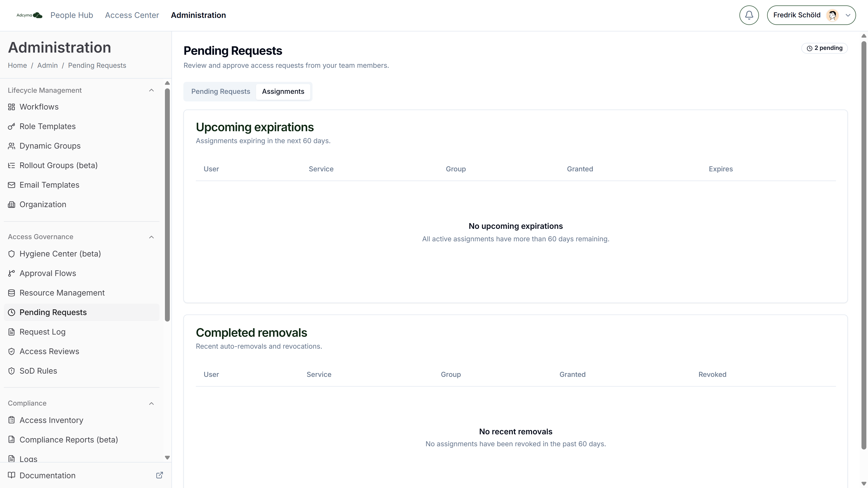
Task: Click the Revoked column header
Action: point(712,374)
